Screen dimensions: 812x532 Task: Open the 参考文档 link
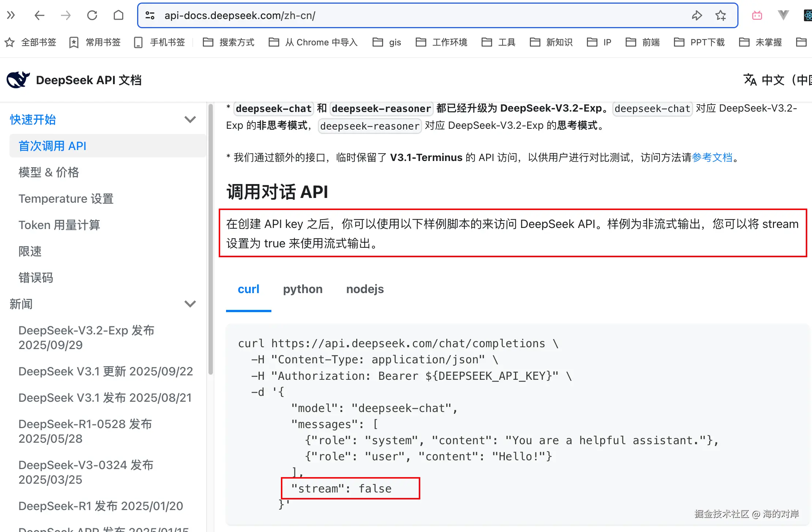(x=713, y=157)
